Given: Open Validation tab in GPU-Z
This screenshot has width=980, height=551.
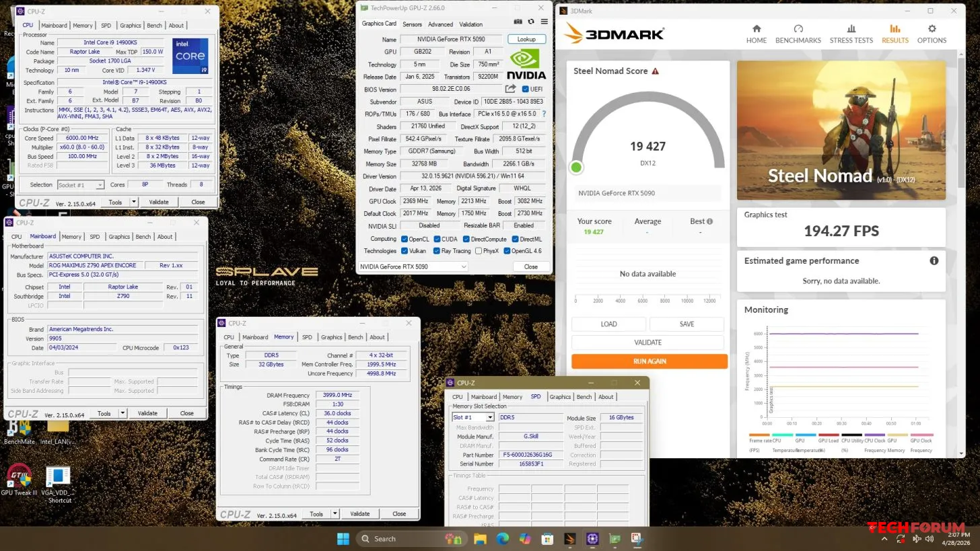Looking at the screenshot, I should click(x=470, y=24).
